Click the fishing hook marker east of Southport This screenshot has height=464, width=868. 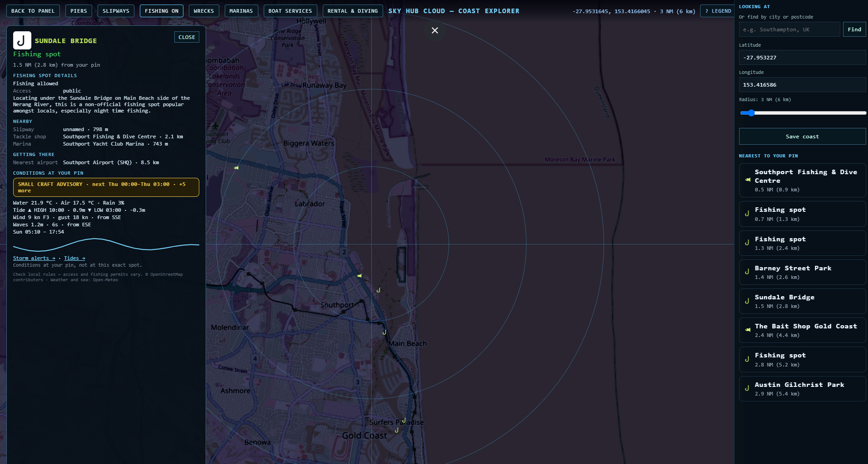(378, 290)
